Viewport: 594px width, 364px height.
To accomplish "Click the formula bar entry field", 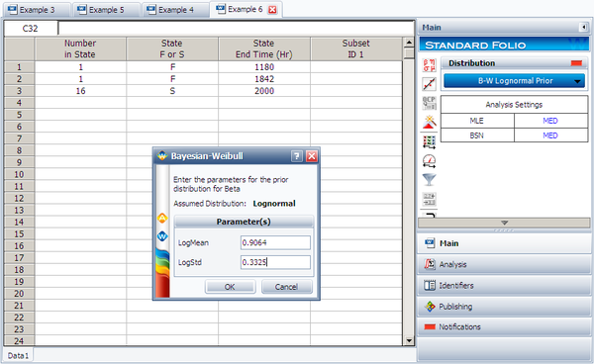I will pos(236,29).
